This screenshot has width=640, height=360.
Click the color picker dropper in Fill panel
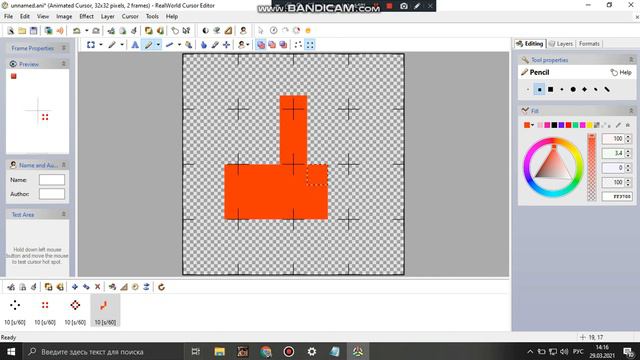click(x=618, y=125)
